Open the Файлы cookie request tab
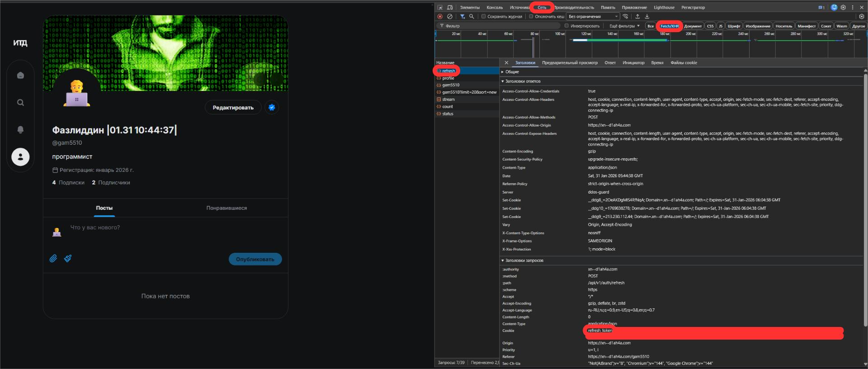Image resolution: width=868 pixels, height=369 pixels. pyautogui.click(x=684, y=62)
